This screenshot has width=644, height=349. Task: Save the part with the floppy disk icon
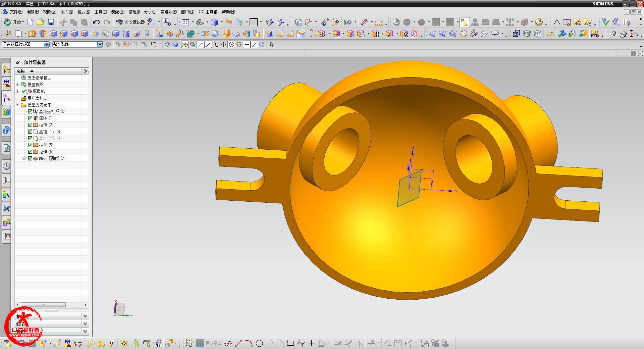coord(51,22)
